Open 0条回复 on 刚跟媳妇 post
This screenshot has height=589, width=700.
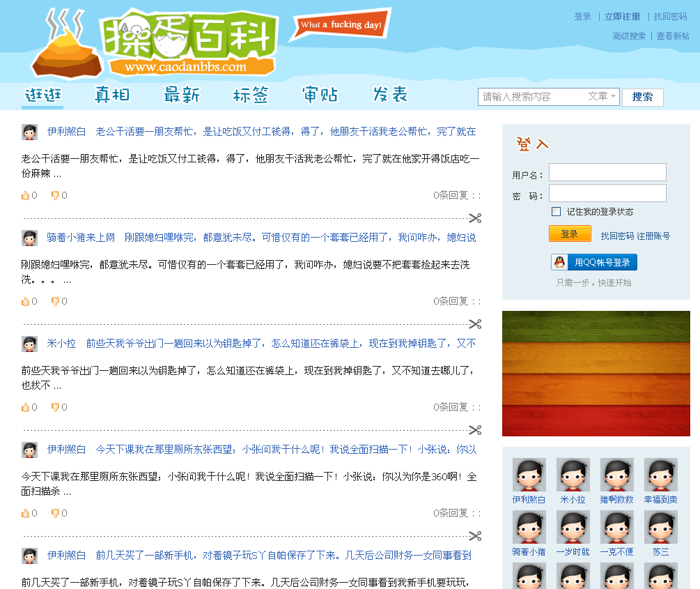451,301
